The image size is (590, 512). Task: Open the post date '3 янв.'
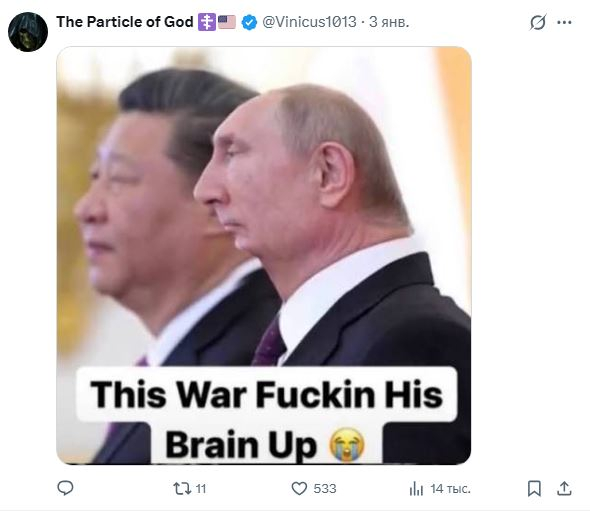pos(389,22)
